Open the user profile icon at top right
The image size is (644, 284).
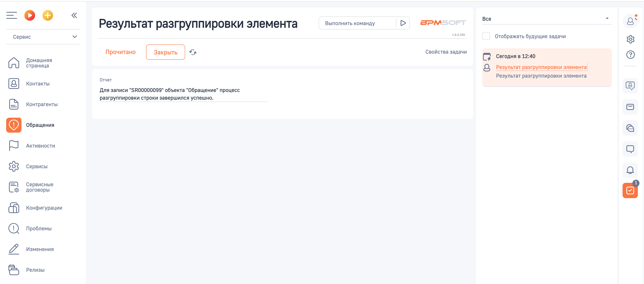click(630, 21)
